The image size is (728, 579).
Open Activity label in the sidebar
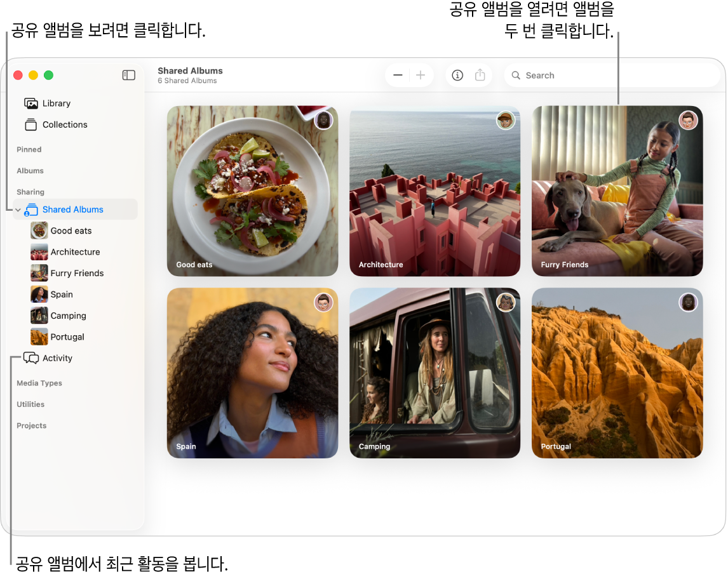click(58, 358)
